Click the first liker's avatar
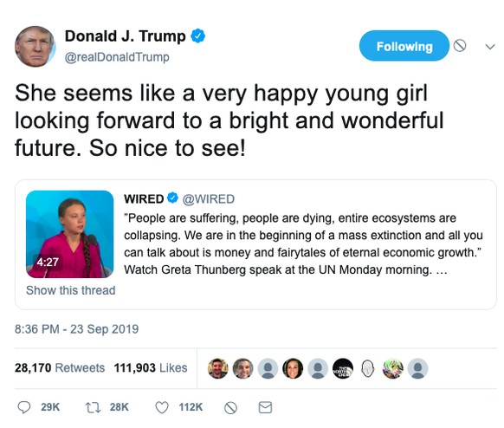This screenshot has height=428, width=504. [x=218, y=368]
